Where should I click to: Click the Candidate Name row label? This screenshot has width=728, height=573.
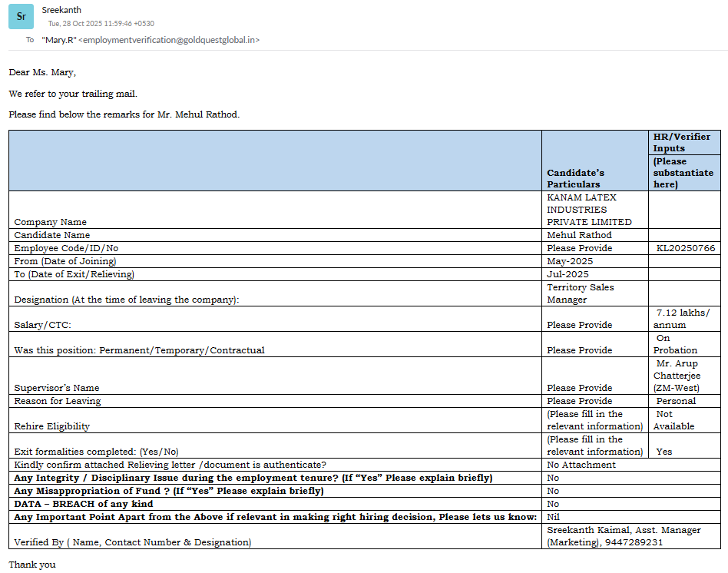[52, 235]
